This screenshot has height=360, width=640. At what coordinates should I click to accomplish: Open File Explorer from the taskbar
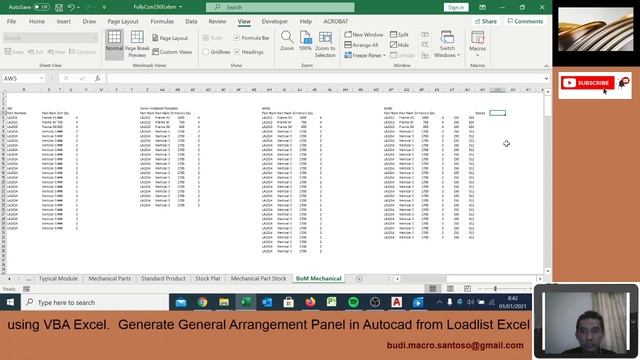(x=224, y=302)
